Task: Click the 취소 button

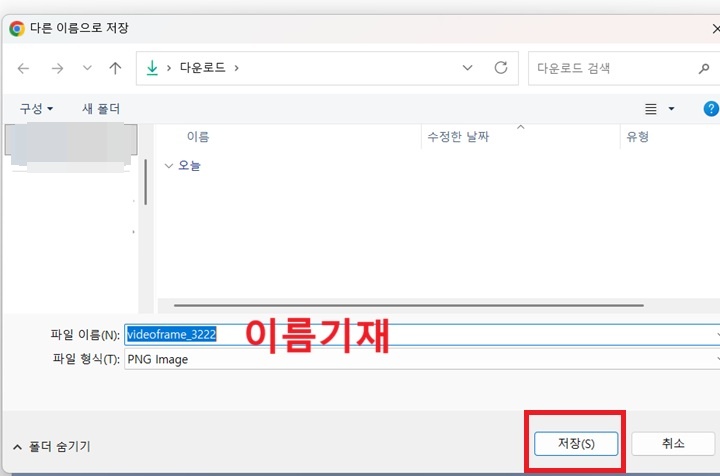Action: coord(673,443)
